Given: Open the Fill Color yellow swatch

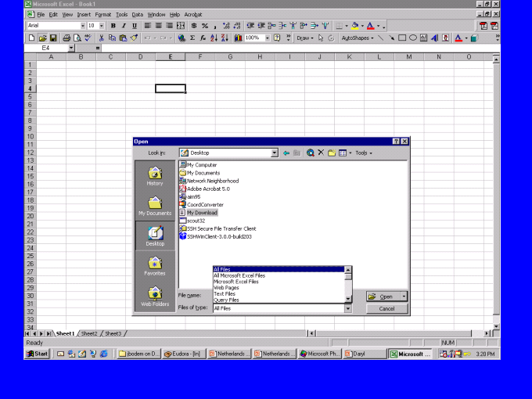Looking at the screenshot, I should pos(355,26).
